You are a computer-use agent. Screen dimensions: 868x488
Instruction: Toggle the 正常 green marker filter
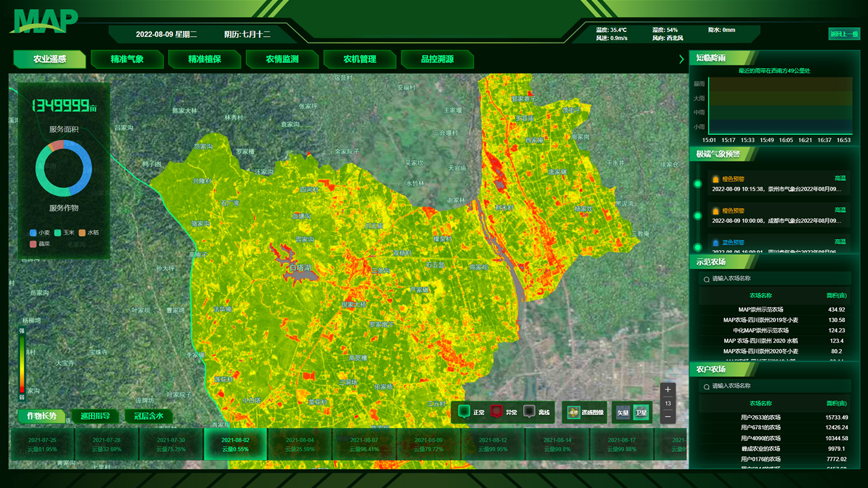[x=464, y=412]
